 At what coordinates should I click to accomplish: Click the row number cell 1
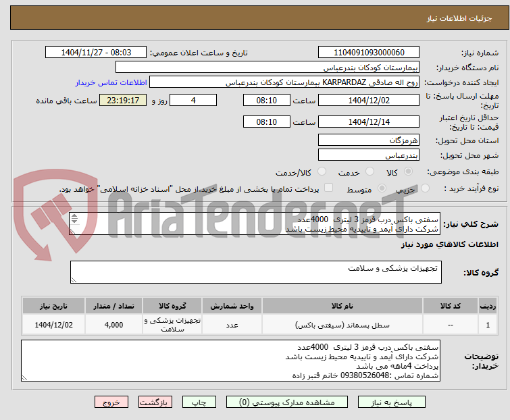pos(488,325)
